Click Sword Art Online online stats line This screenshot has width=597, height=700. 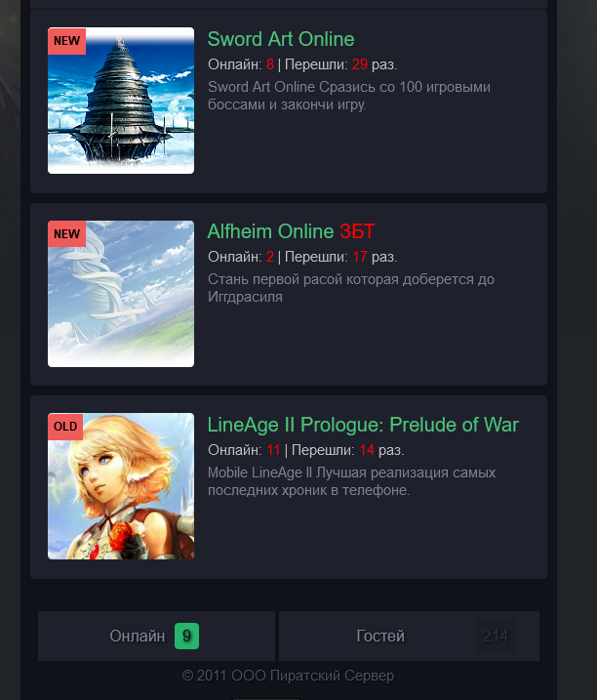302,64
